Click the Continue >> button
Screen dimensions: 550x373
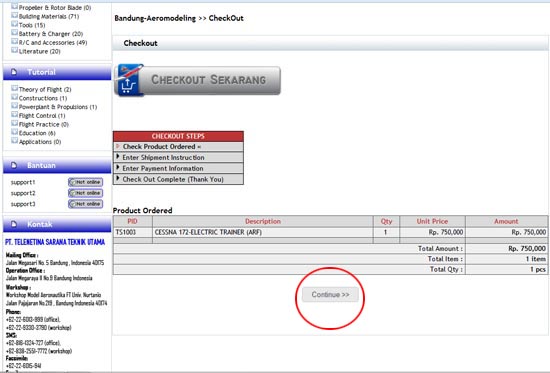point(330,295)
